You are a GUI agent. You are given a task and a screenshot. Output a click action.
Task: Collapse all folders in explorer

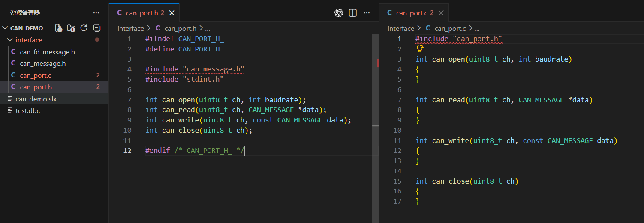[97, 28]
